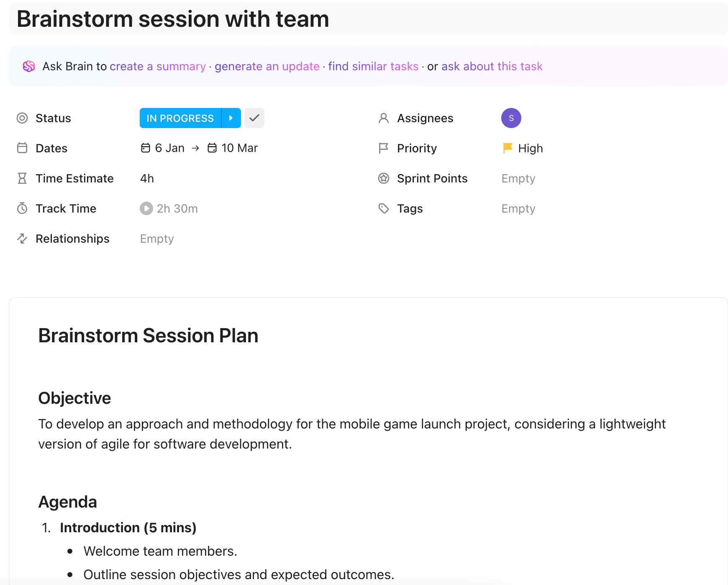The height and width of the screenshot is (585, 728).
Task: Click the Tags label icon
Action: coord(383,208)
